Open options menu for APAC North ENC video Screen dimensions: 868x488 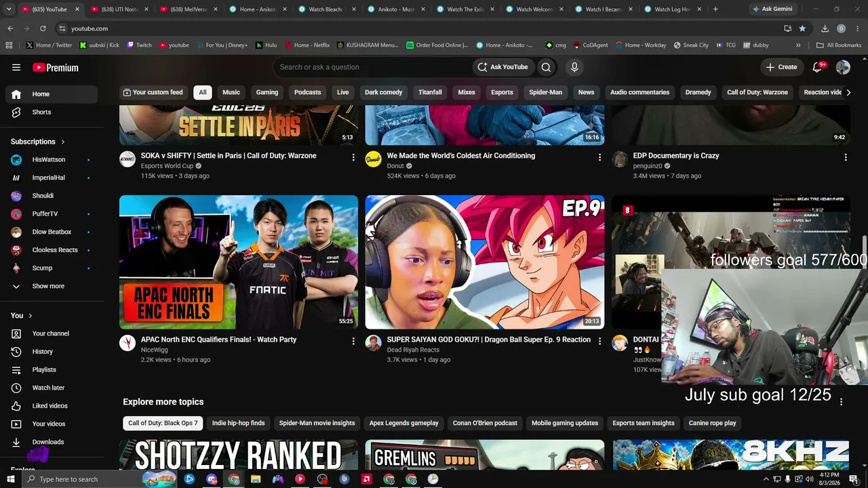[x=353, y=341]
